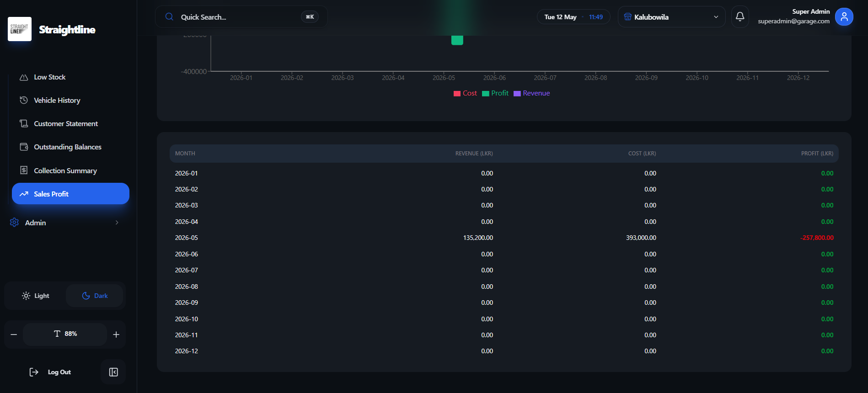Collapse the sidebar panel
Screen dimensions: 868x393
pyautogui.click(x=113, y=372)
